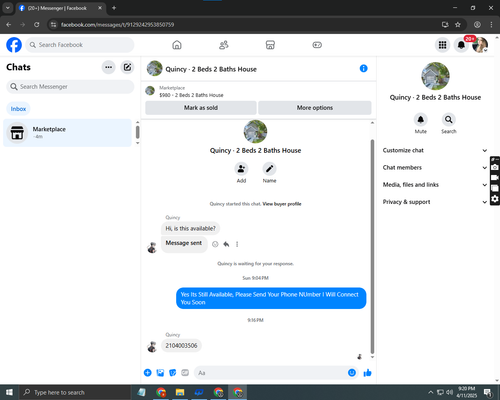
Task: Click the conversation scrollbar
Action: [x=372, y=247]
